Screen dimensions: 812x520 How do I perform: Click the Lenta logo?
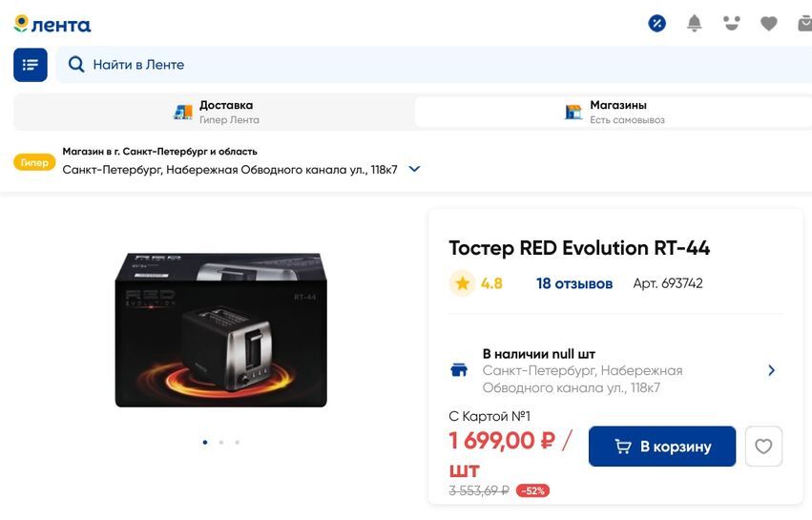click(x=52, y=24)
